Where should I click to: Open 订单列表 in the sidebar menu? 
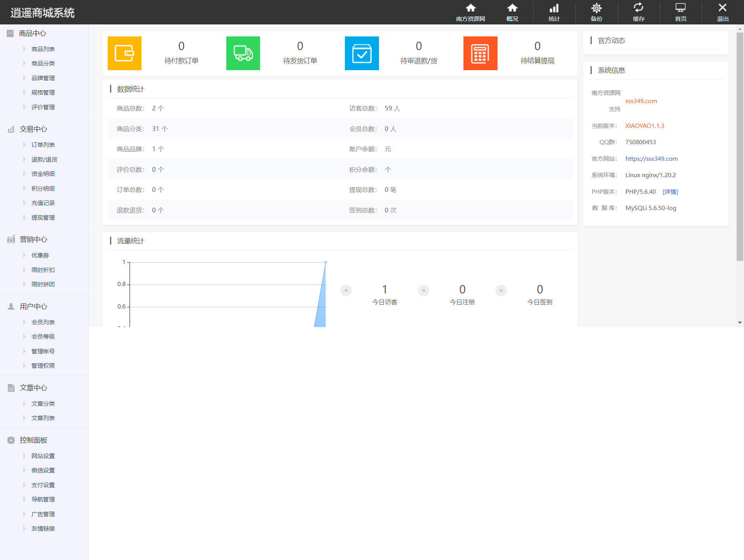tap(43, 145)
